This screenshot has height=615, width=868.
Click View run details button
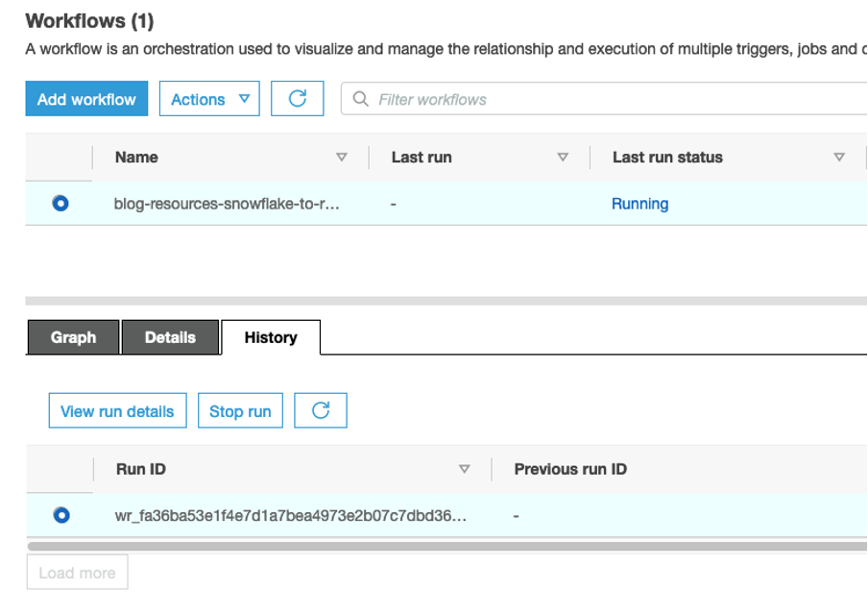117,410
